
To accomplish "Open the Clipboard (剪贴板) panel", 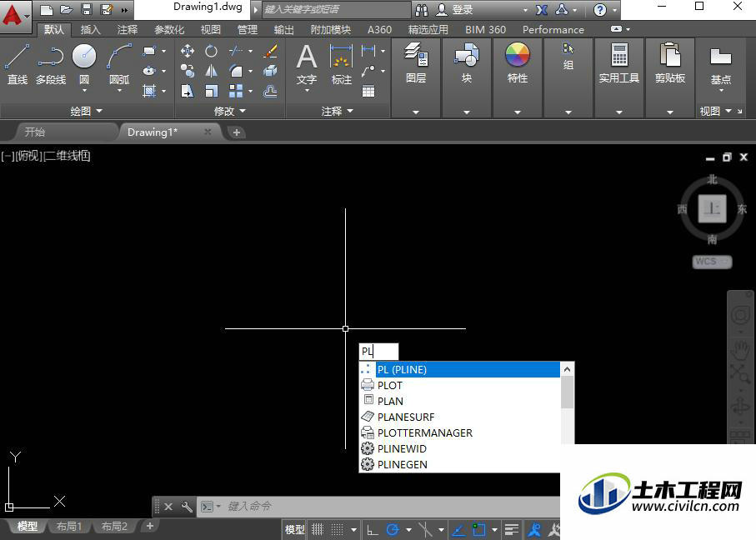I will (669, 62).
